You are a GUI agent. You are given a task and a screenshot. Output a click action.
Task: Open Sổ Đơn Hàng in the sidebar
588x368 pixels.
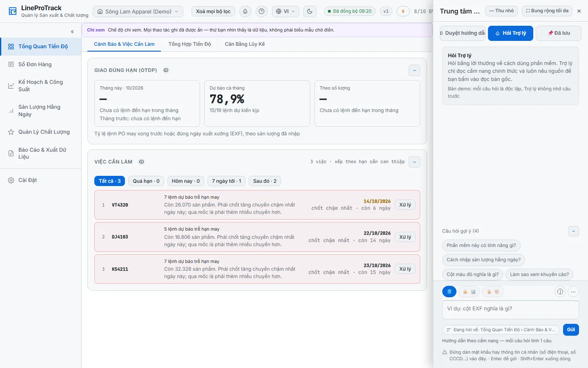point(41,64)
